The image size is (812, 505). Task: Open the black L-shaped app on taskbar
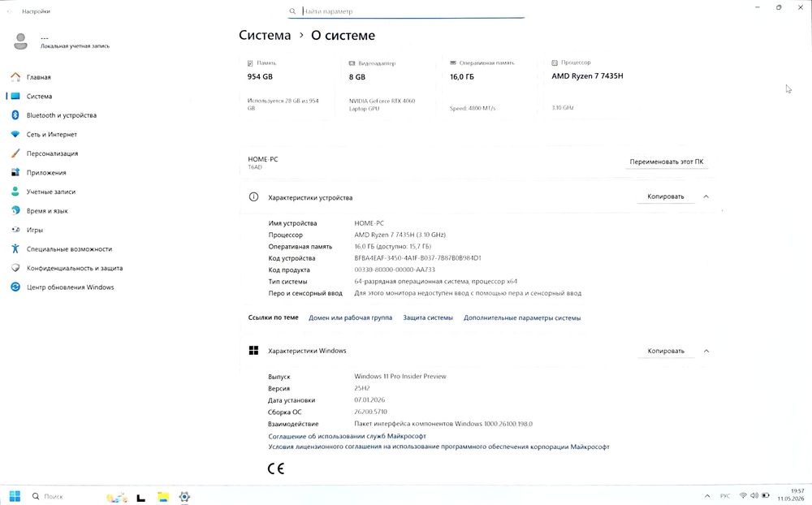coord(140,498)
